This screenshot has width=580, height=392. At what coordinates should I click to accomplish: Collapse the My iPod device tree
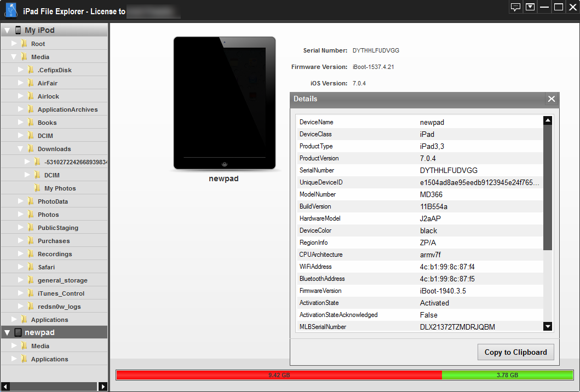(7, 30)
